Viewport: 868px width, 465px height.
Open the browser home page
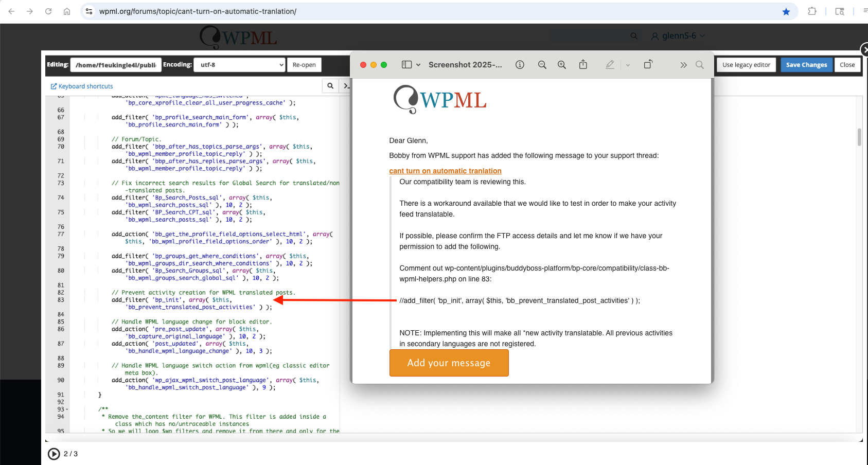(67, 11)
